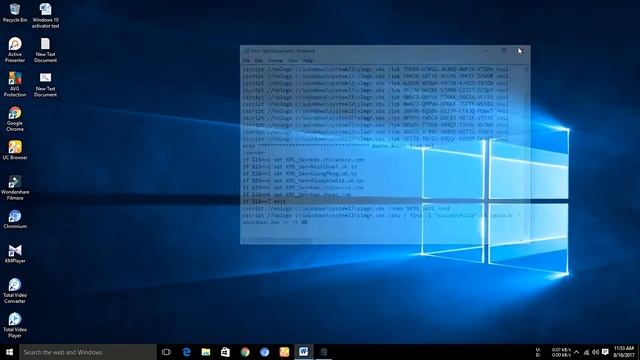
Task: Select New Text Document beside Active Presenter
Action: tap(45, 50)
